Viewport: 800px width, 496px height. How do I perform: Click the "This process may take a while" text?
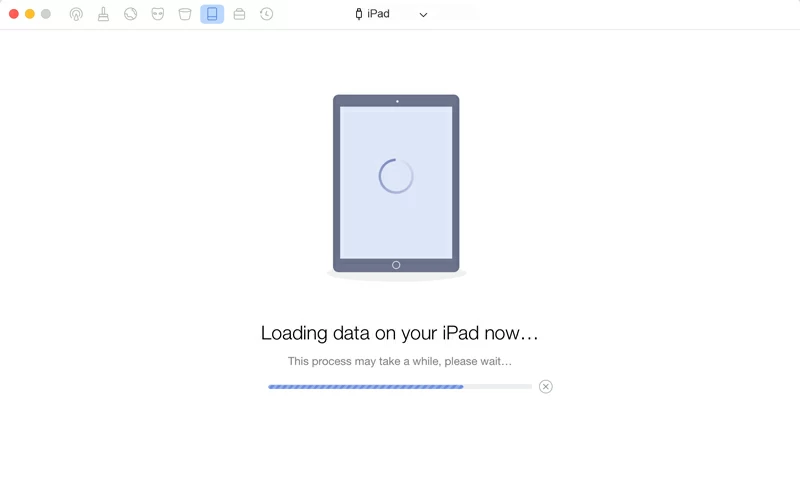coord(399,361)
